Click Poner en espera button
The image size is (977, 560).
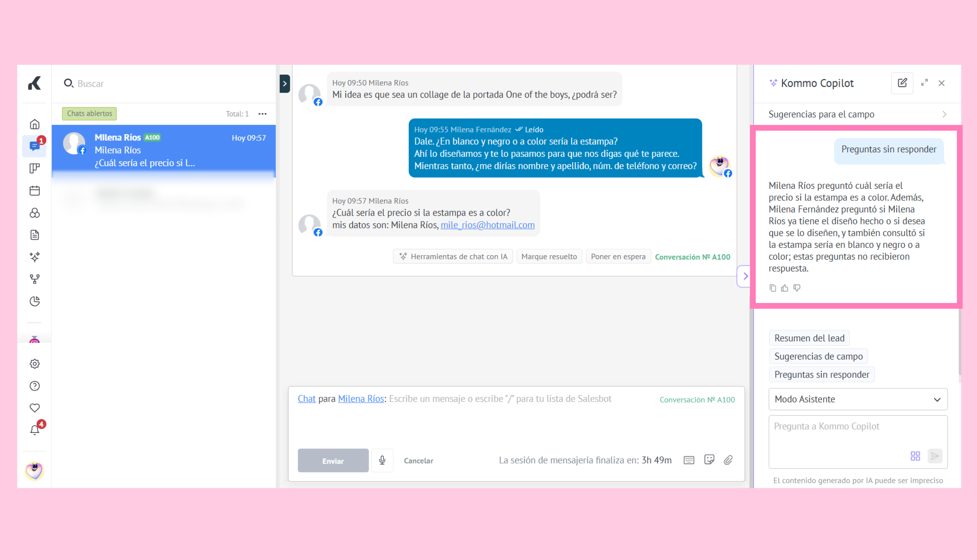tap(618, 257)
